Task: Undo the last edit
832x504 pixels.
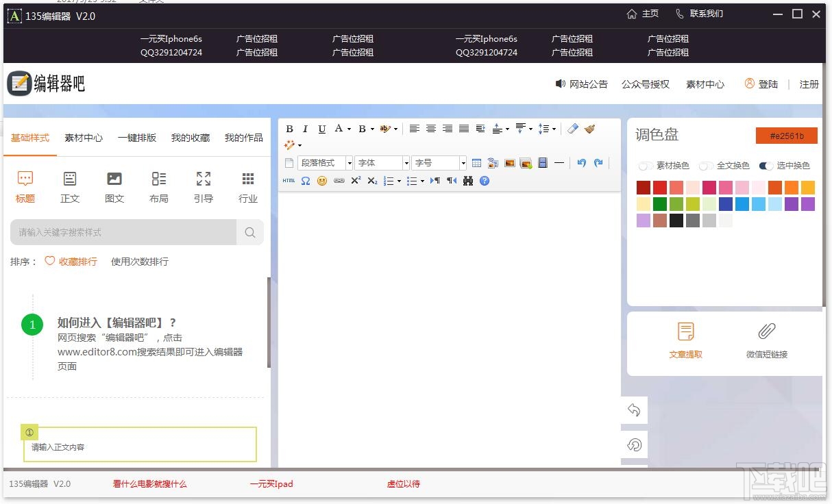Action: tap(582, 163)
